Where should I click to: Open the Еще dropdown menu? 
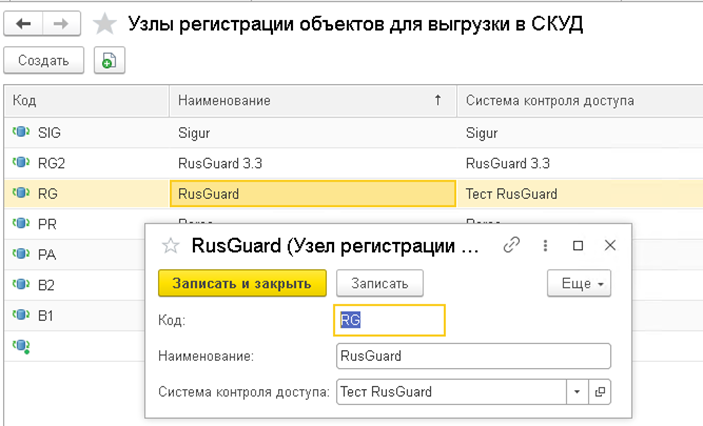579,284
